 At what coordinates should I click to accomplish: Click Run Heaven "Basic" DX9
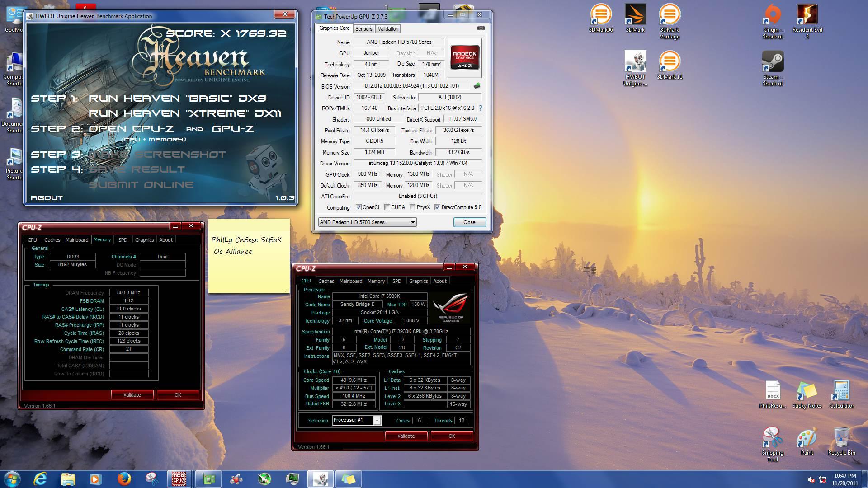[x=177, y=99]
